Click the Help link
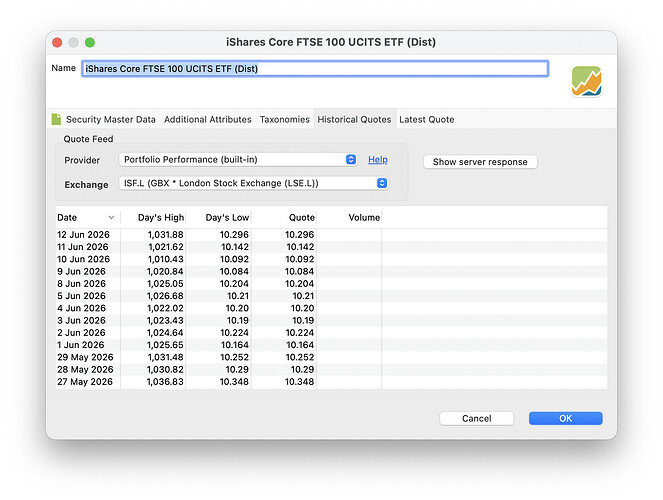Screen dimensions: 663x500 pos(378,159)
